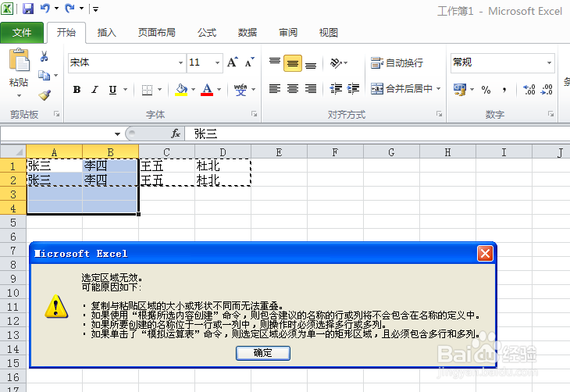Toggle align text left

(275, 88)
